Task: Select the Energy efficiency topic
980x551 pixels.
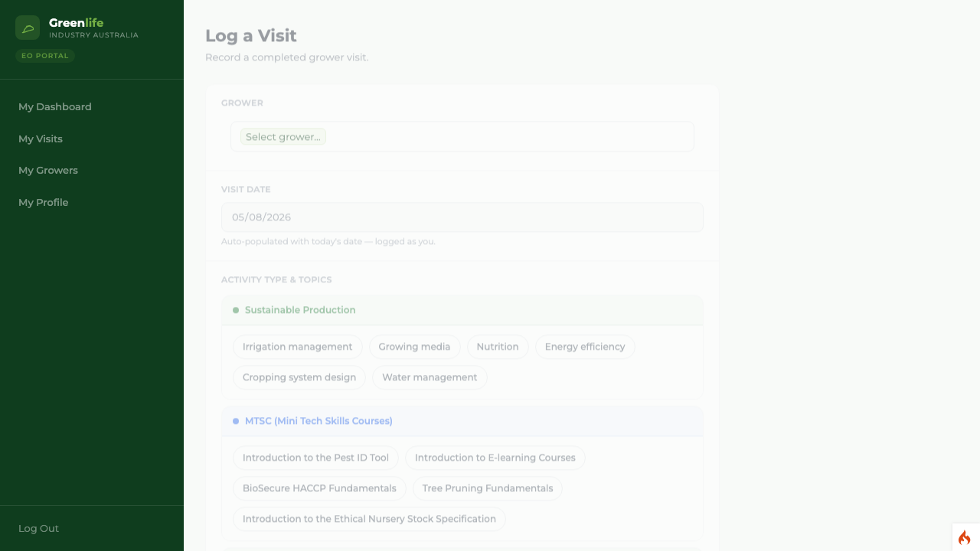Action: pos(585,347)
